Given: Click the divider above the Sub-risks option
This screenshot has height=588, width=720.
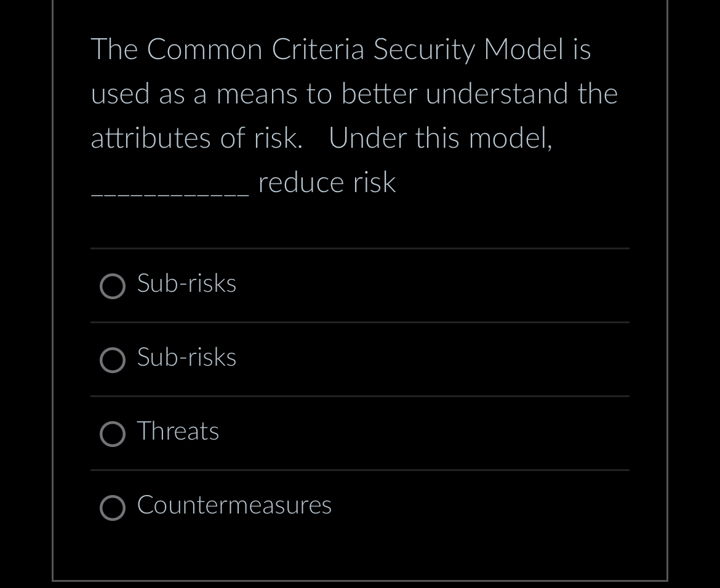Looking at the screenshot, I should 360,248.
